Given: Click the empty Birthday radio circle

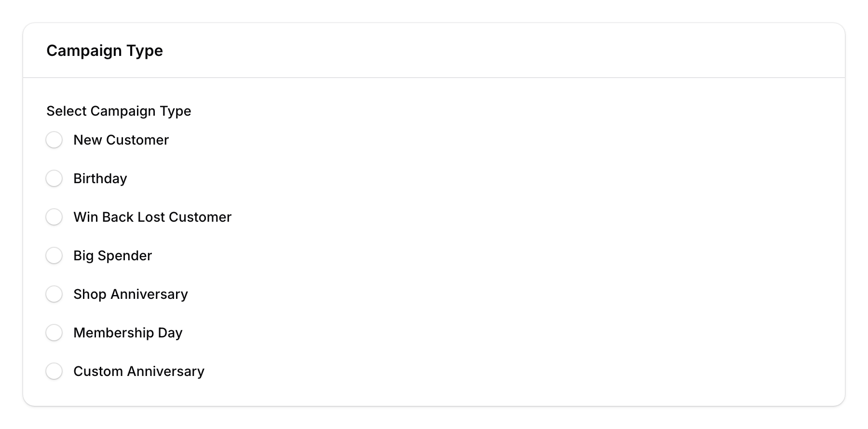Looking at the screenshot, I should click(x=54, y=178).
